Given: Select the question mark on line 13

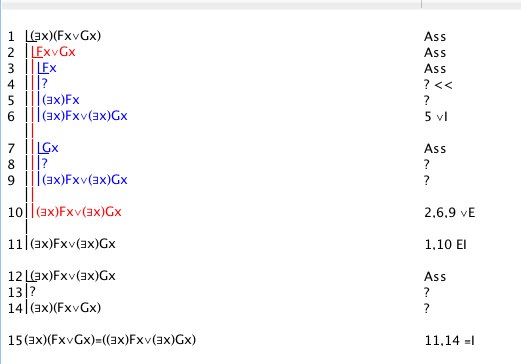Looking at the screenshot, I should pos(33,292).
